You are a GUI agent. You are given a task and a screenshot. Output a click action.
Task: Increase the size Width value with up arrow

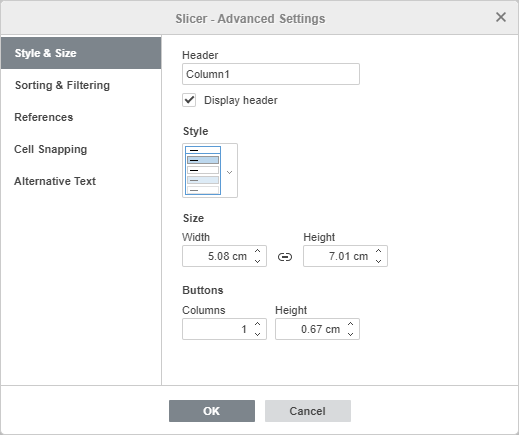tap(257, 251)
